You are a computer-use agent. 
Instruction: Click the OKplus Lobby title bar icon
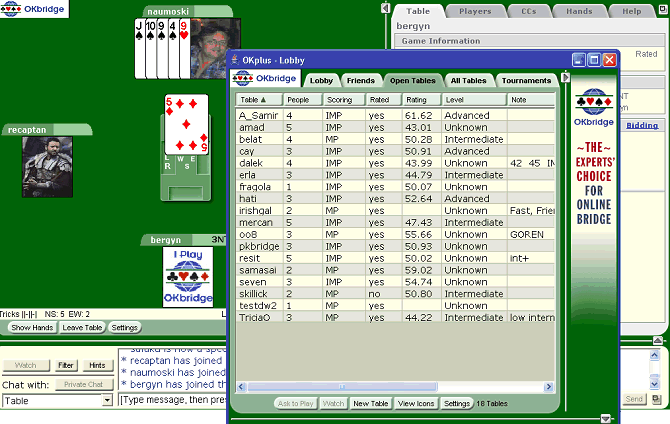click(235, 60)
